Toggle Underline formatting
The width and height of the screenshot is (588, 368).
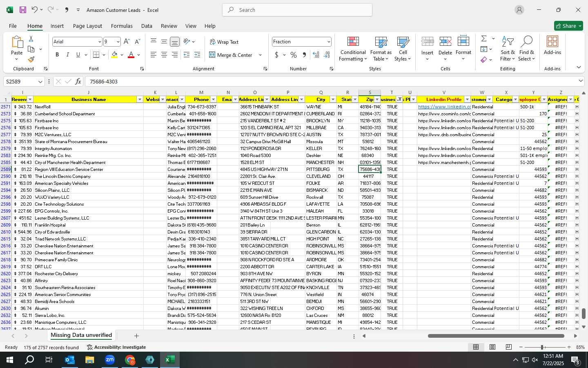pos(78,55)
